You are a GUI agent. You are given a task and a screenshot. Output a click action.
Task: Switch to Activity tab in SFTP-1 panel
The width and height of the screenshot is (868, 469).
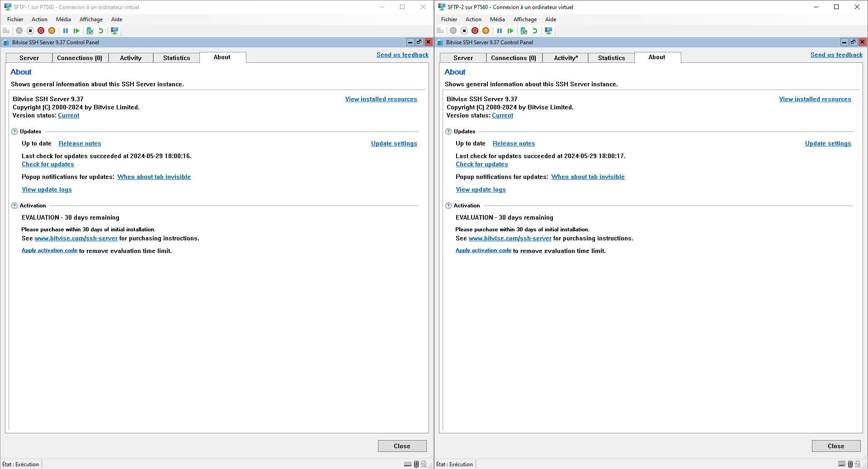click(x=131, y=58)
